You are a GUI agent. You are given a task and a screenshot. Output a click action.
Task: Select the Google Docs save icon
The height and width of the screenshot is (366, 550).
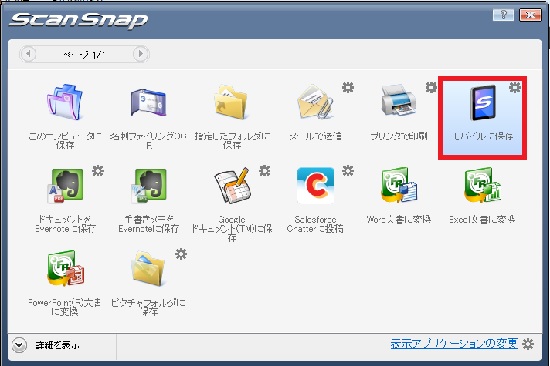(x=232, y=186)
